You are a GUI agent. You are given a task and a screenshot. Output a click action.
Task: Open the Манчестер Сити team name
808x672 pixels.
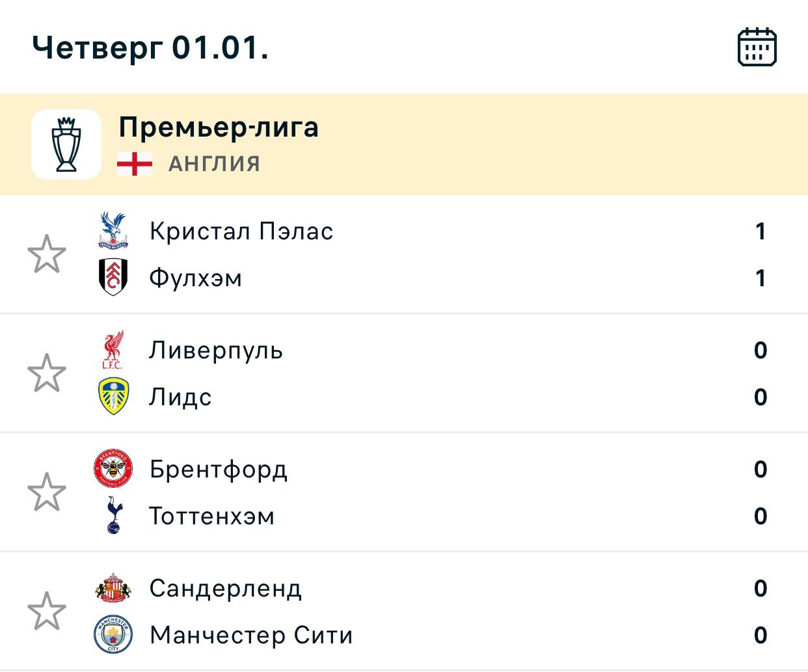click(251, 635)
